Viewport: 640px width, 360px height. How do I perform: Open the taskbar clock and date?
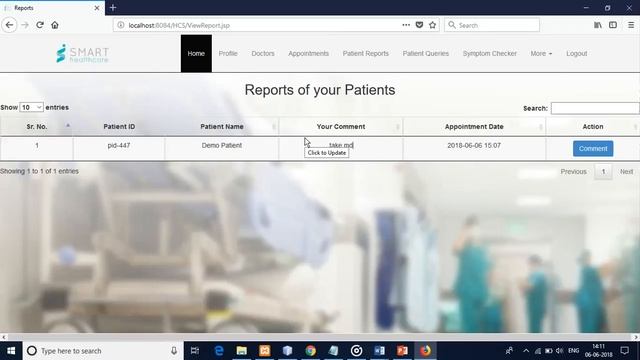pos(598,351)
